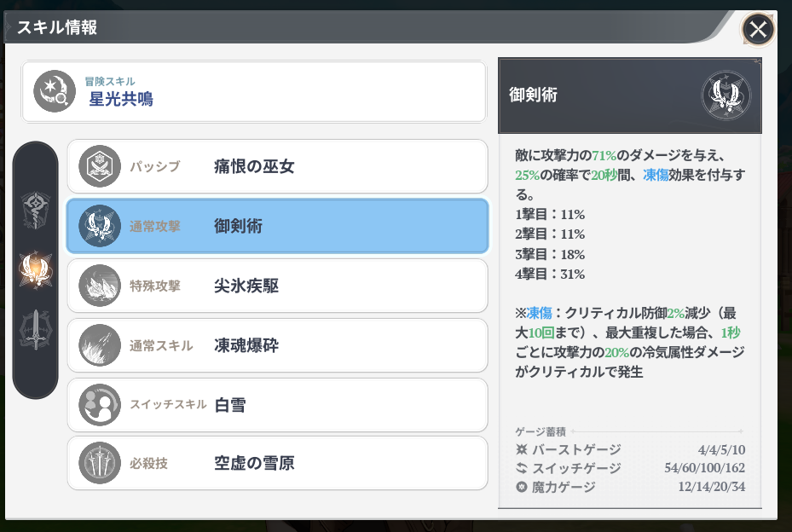
Task: Click the switch gauge arrows icon
Action: pyautogui.click(x=522, y=468)
